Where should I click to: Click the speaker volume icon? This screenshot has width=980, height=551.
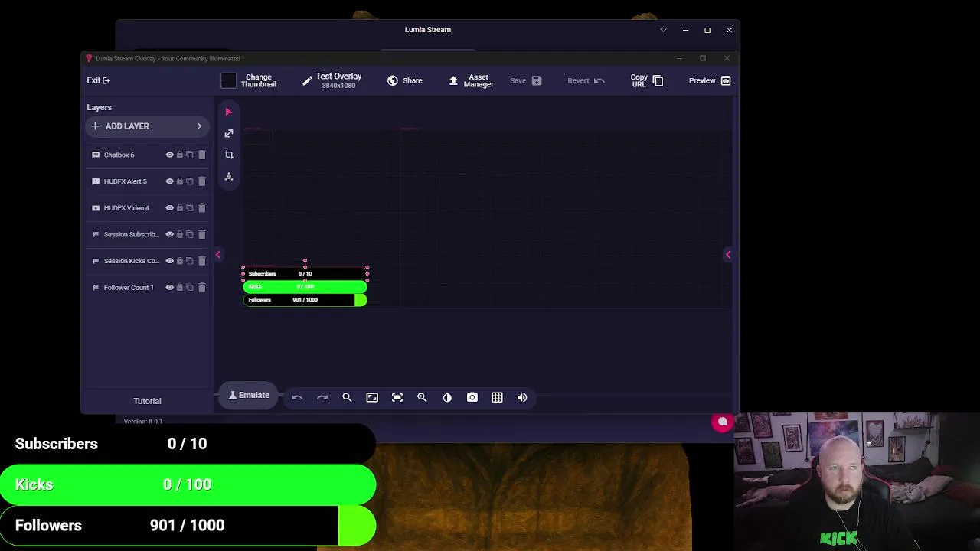(522, 397)
